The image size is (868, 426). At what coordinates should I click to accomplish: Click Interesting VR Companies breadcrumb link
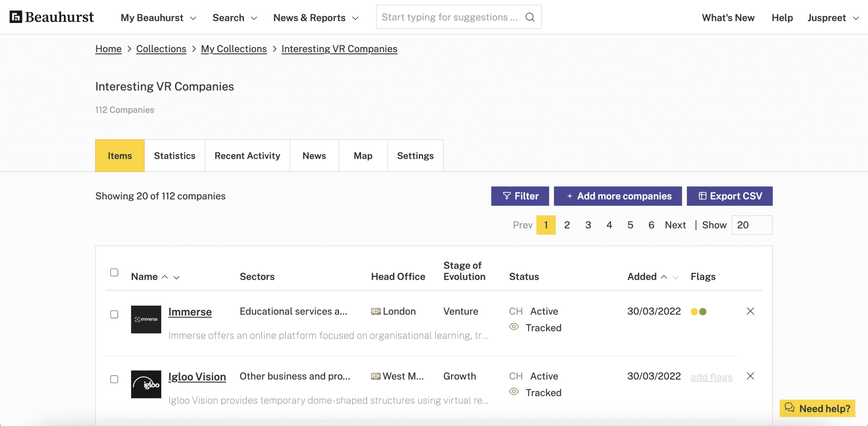point(339,49)
